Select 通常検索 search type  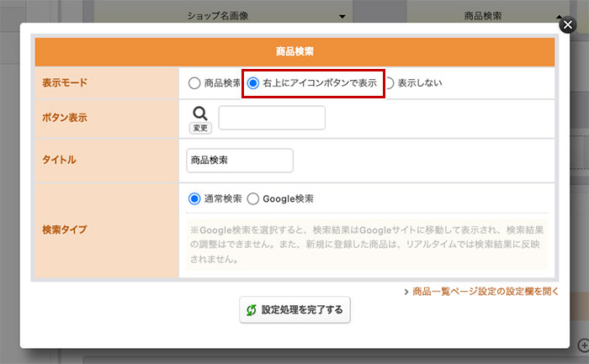[194, 199]
